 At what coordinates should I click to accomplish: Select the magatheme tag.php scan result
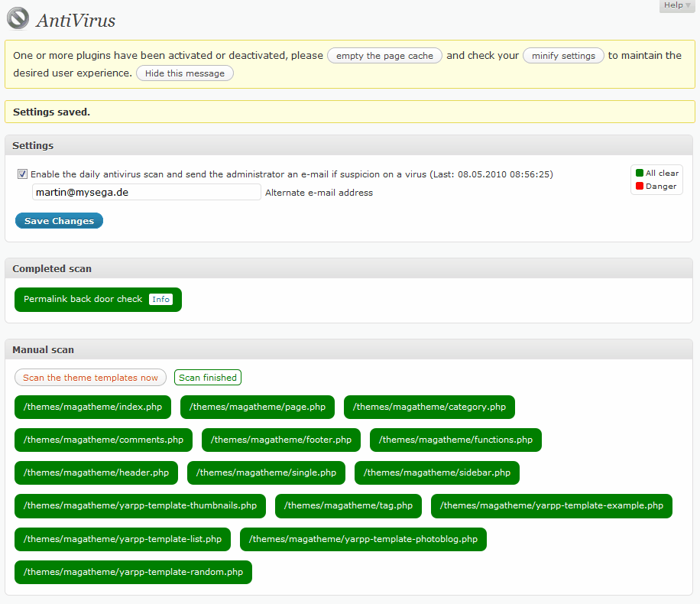[348, 505]
